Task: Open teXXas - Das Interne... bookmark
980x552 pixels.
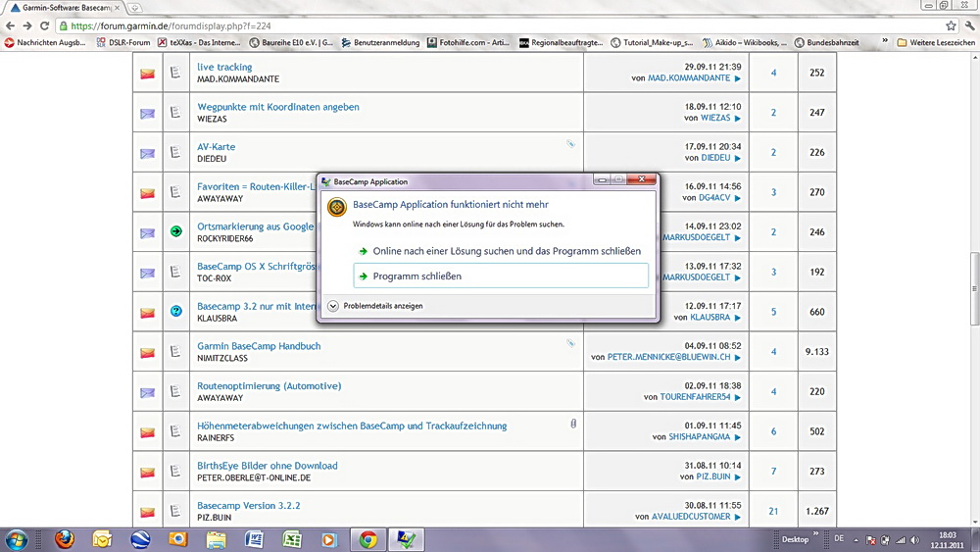Action: 199,42
